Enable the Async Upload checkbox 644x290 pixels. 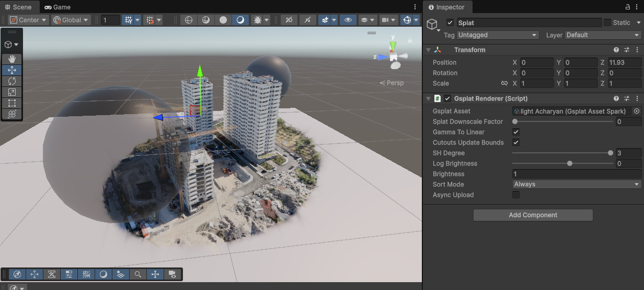pyautogui.click(x=516, y=195)
